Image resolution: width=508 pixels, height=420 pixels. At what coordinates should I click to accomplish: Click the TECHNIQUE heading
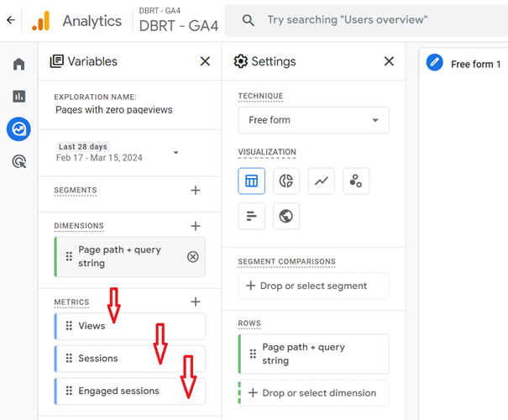pos(260,96)
